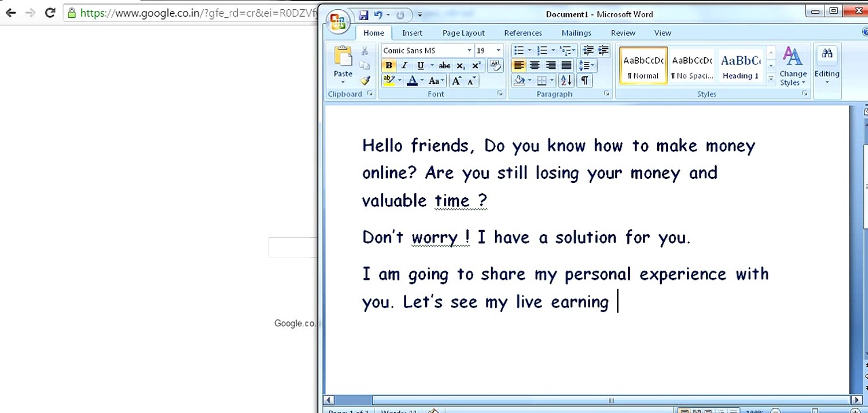This screenshot has width=868, height=413.
Task: Open the Font dialog launcher
Action: coord(500,93)
